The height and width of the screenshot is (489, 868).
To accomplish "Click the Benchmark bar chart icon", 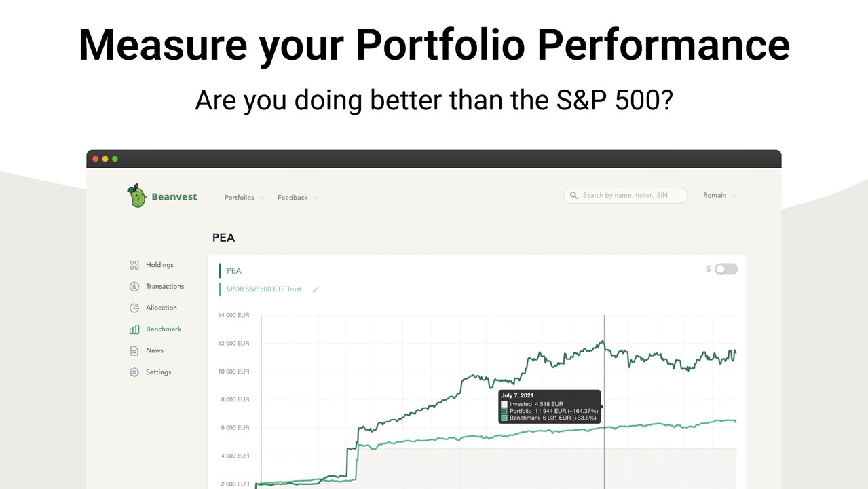I will 134,329.
